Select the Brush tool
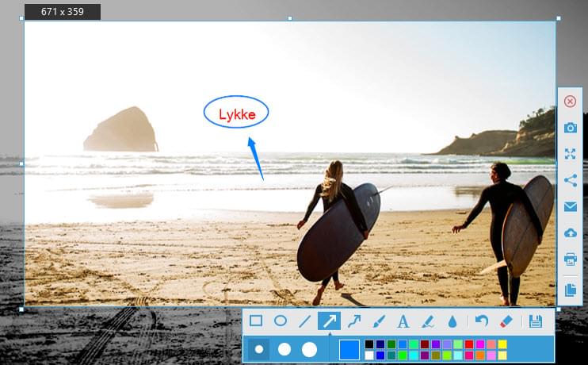 (379, 321)
